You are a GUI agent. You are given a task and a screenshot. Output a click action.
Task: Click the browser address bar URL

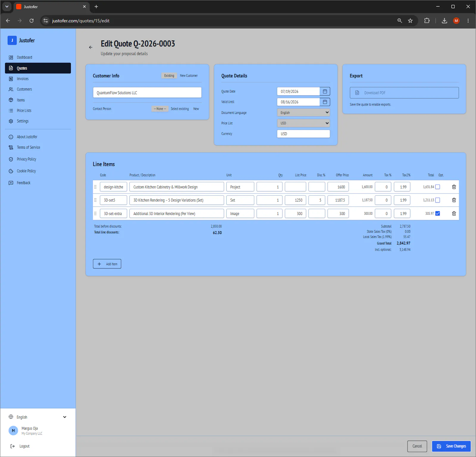coord(81,21)
